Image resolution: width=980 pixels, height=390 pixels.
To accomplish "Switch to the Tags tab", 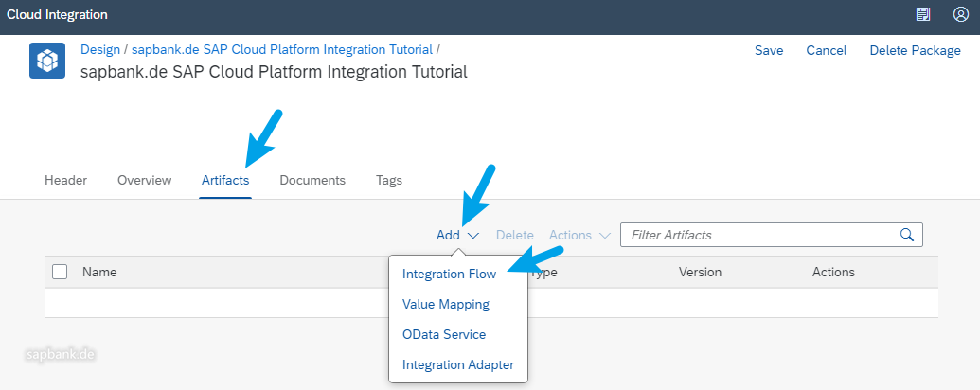I will click(x=389, y=180).
